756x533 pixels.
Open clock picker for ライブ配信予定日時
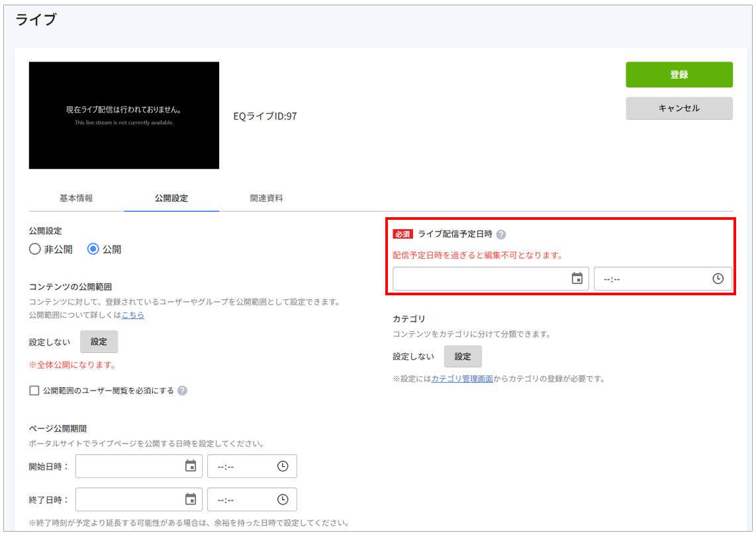[x=718, y=279]
